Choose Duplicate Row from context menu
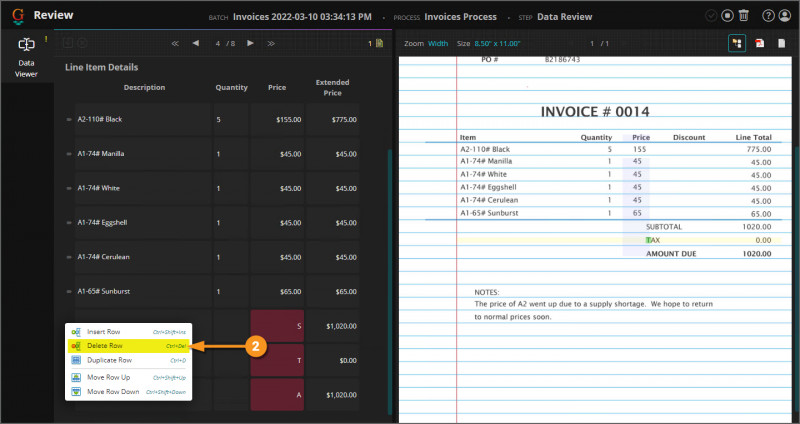Viewport: 800px width, 424px height. 129,360
